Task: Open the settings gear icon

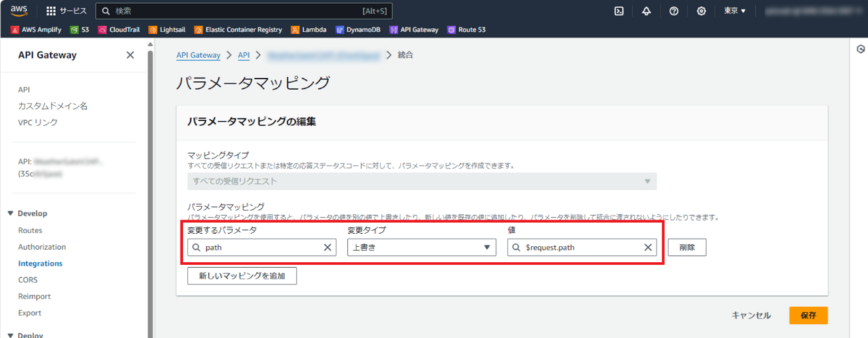Action: (701, 11)
